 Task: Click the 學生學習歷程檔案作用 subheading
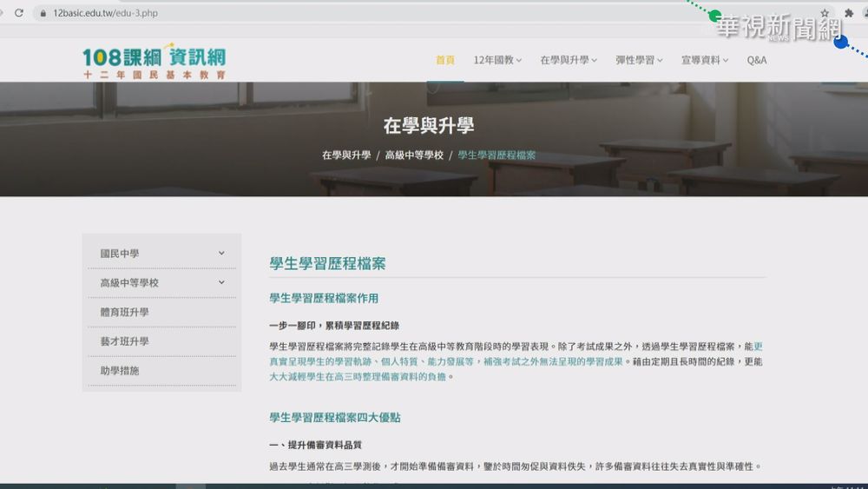click(x=324, y=299)
